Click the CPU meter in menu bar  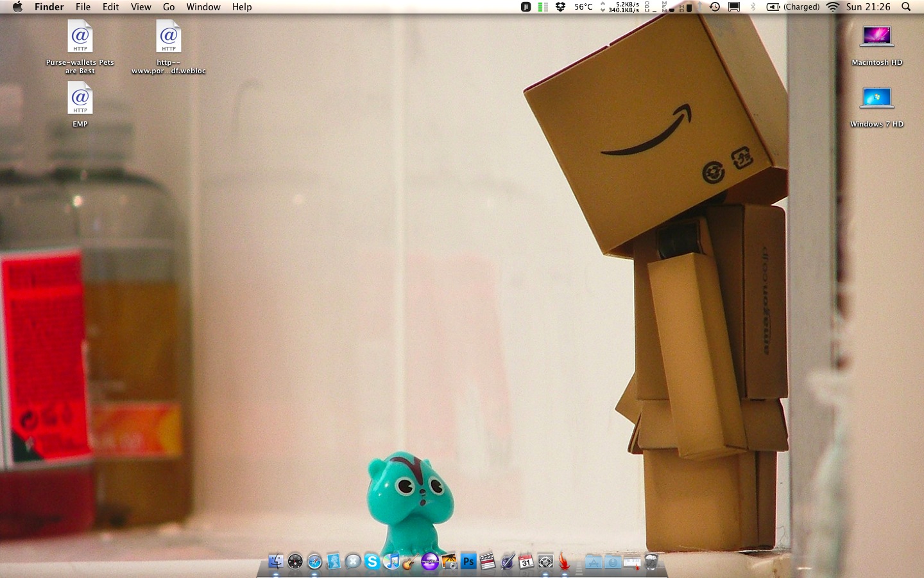650,6
